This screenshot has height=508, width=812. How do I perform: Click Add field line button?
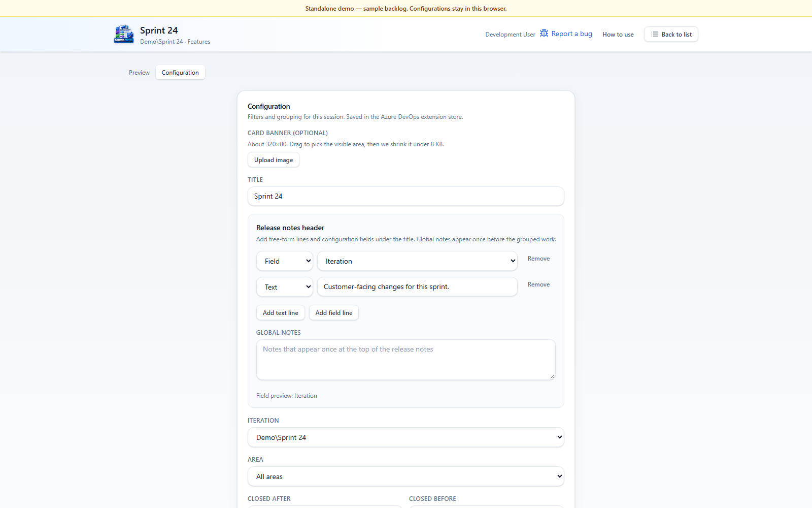click(334, 313)
